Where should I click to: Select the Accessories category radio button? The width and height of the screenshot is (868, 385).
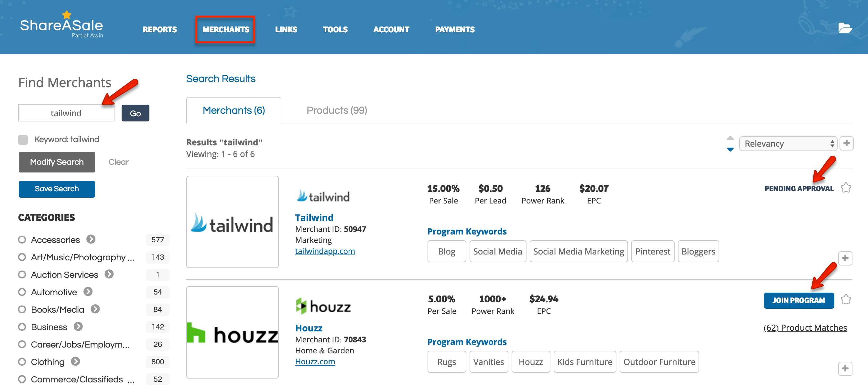pyautogui.click(x=22, y=240)
